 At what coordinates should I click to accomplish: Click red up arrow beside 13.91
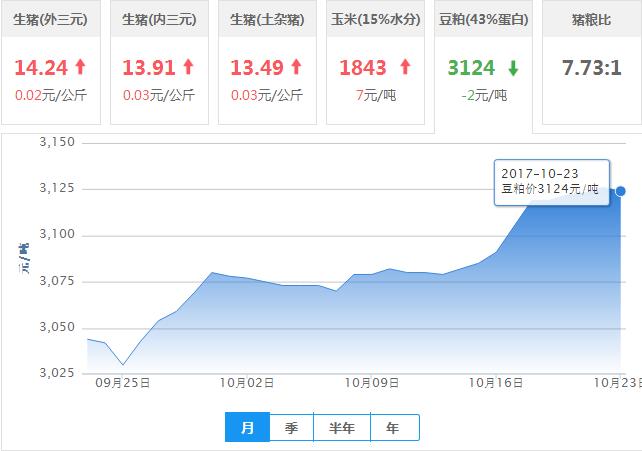click(188, 67)
